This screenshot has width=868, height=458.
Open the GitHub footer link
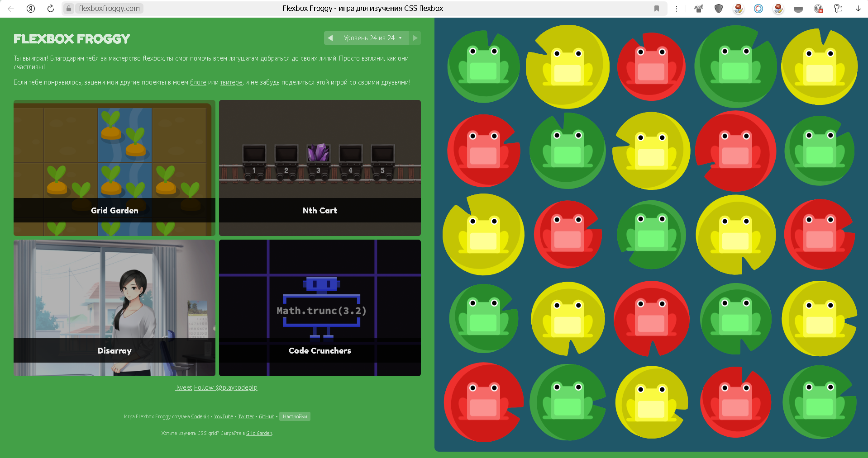(x=267, y=416)
